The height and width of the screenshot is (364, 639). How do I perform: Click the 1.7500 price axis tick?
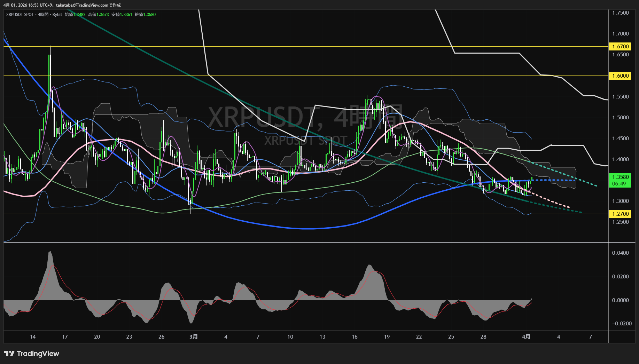coord(621,13)
